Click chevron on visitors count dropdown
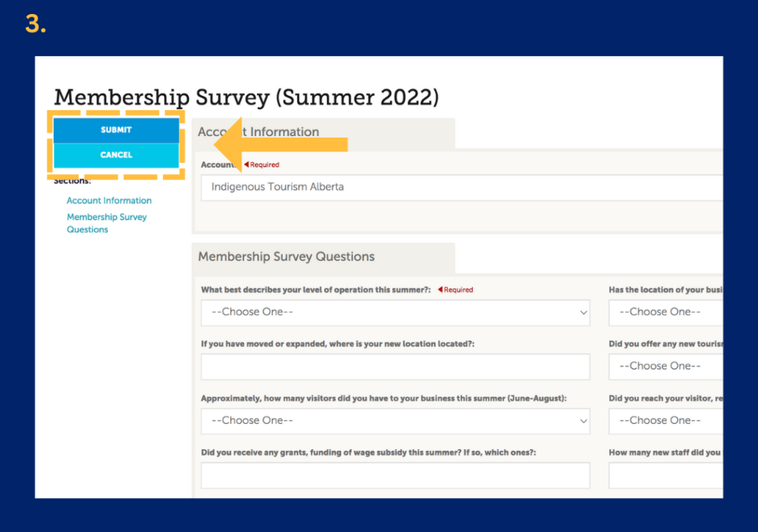Image resolution: width=758 pixels, height=532 pixels. (x=583, y=421)
